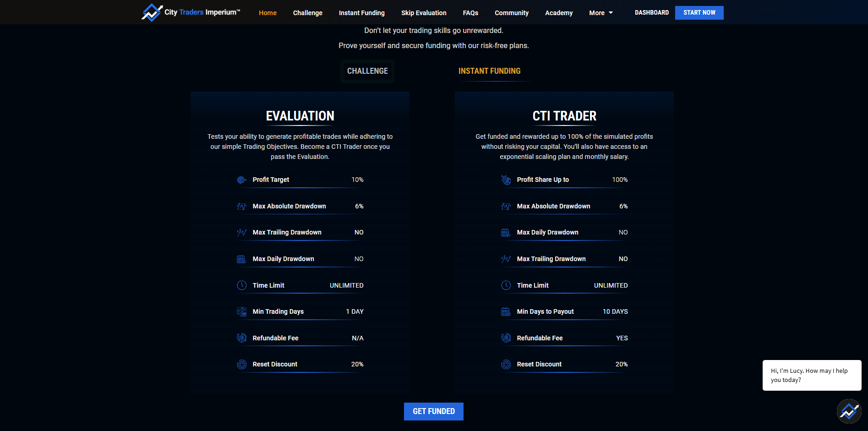Click the Max Daily Drawdown icon in CTI Trader

pos(506,233)
